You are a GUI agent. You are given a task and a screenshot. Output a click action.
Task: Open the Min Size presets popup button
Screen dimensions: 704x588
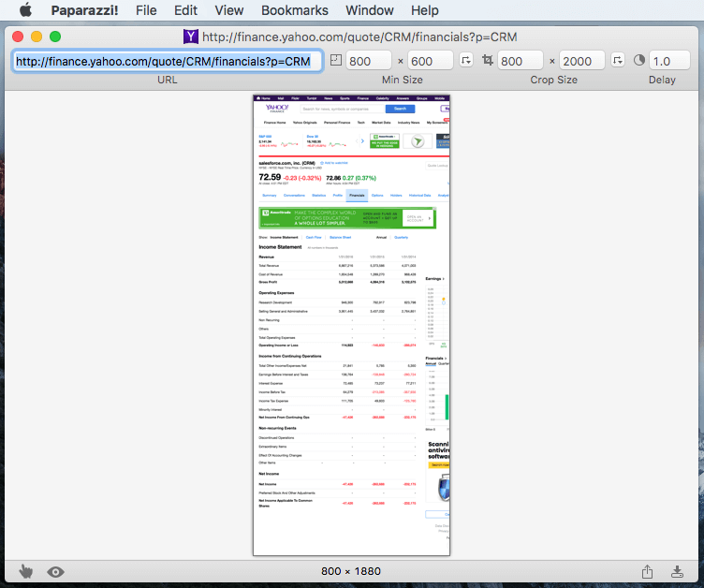pos(466,60)
